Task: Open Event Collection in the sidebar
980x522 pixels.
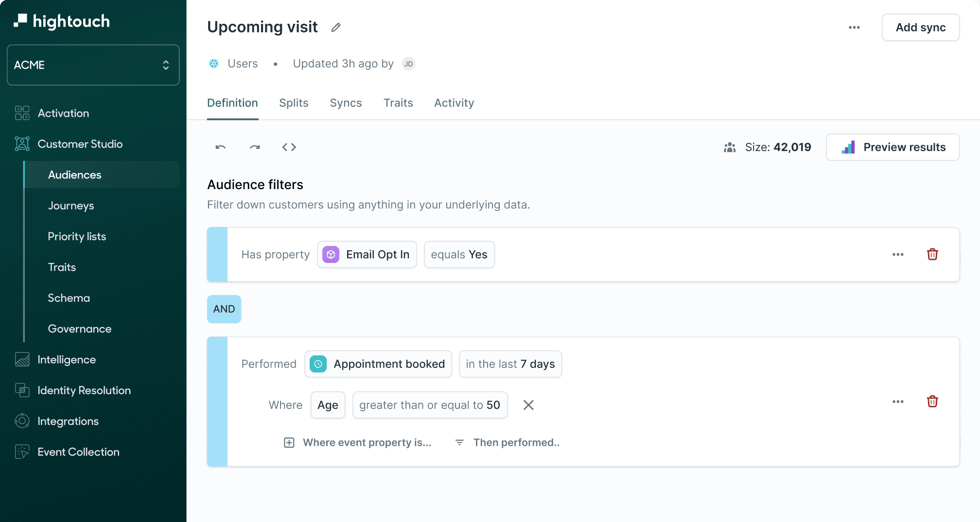Action: (78, 452)
